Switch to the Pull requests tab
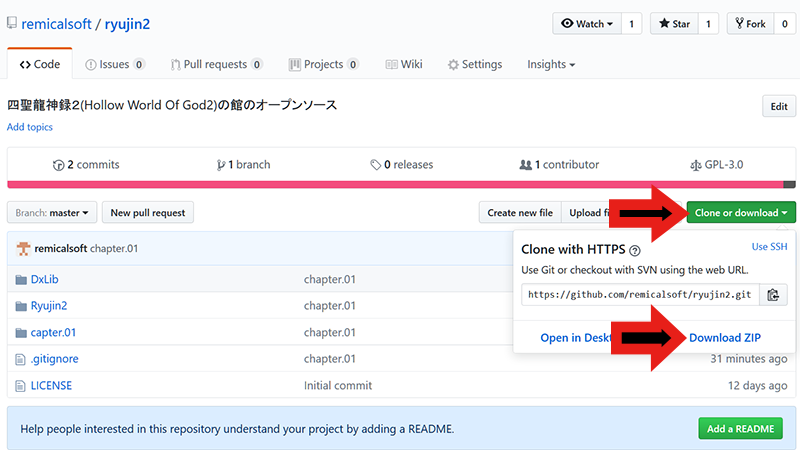Viewport: 800px width, 450px height. click(x=216, y=64)
